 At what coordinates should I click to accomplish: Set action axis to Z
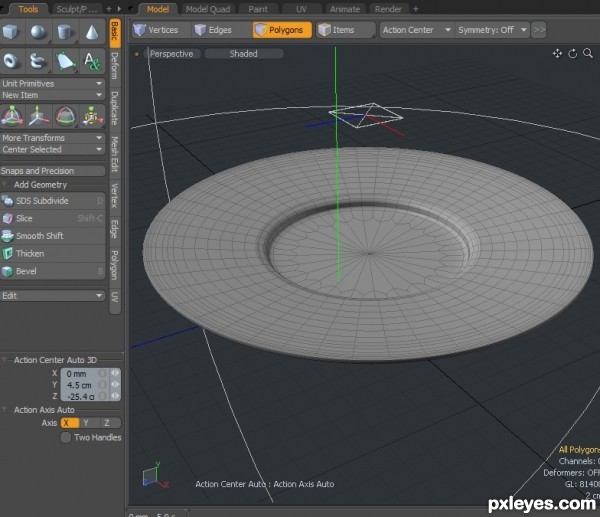tap(111, 423)
